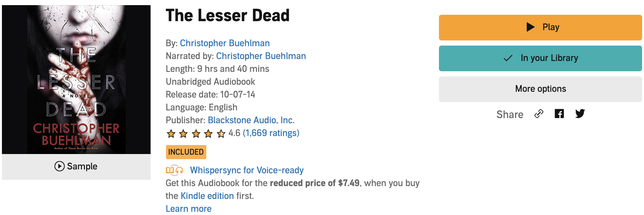Click the Whispersync book-and-headphones icon

(175, 170)
